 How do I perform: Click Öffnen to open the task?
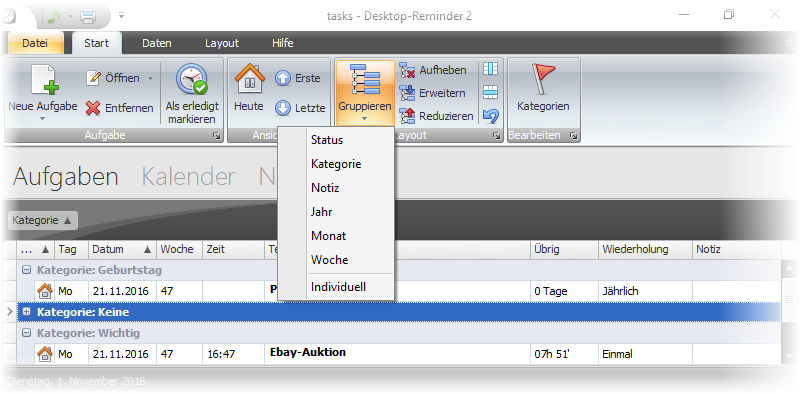point(113,78)
